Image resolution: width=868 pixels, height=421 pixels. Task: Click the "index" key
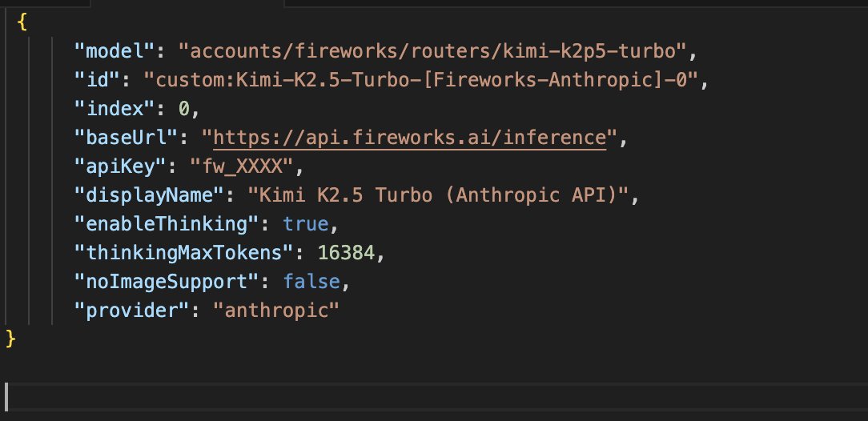(115, 109)
